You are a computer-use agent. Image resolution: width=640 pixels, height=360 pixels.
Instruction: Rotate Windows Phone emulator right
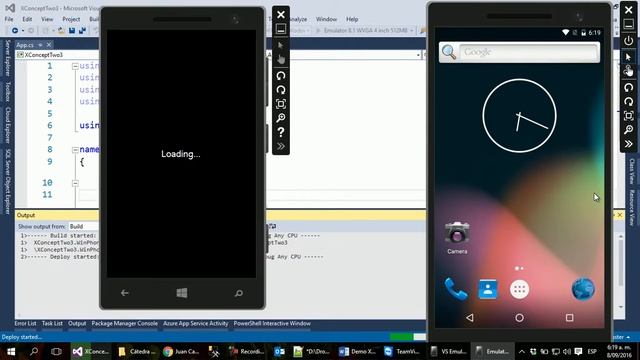[x=280, y=90]
